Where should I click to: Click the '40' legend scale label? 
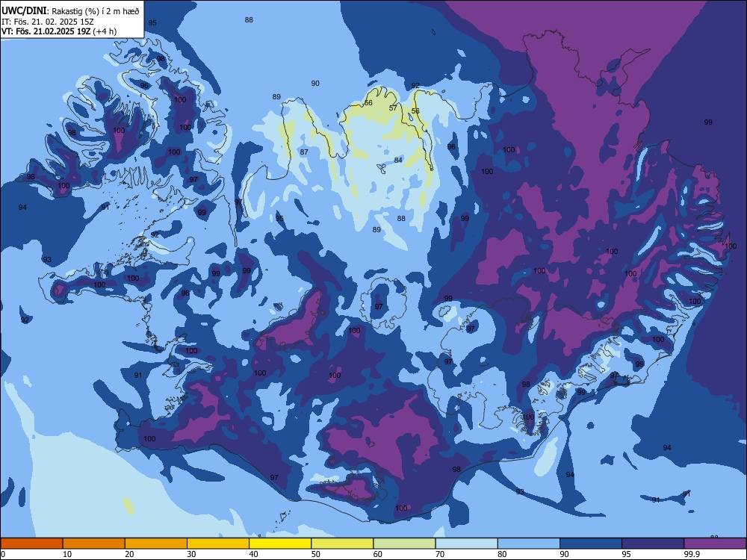pos(253,554)
